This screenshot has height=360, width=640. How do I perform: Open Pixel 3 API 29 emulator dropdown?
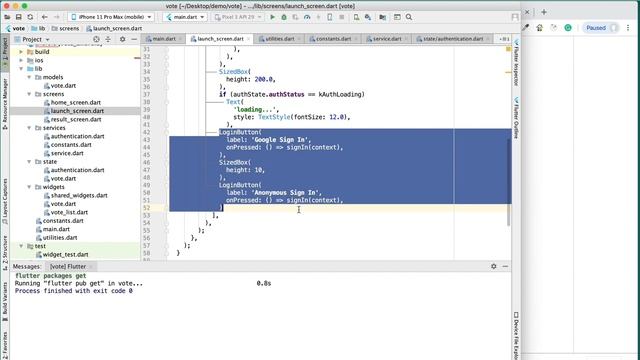238,17
